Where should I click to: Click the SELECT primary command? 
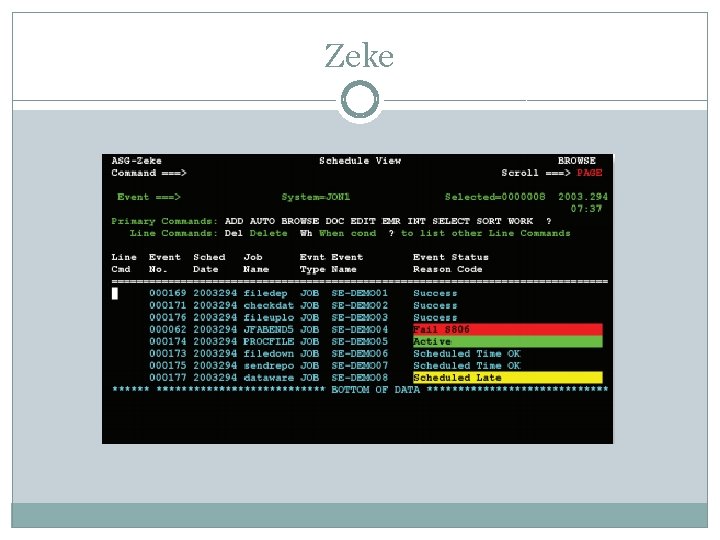[x=451, y=221]
